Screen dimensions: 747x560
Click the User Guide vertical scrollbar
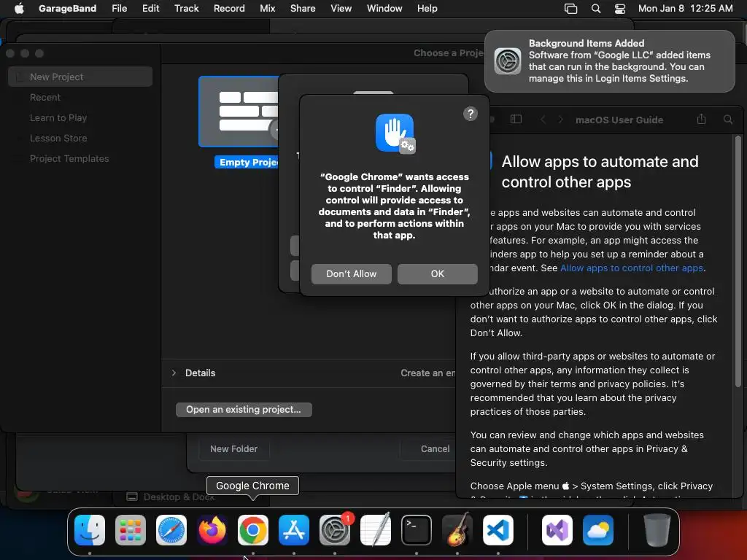click(738, 261)
